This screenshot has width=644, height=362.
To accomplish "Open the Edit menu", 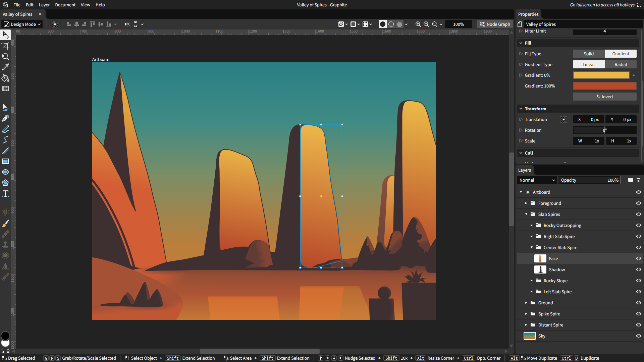I will tap(29, 5).
